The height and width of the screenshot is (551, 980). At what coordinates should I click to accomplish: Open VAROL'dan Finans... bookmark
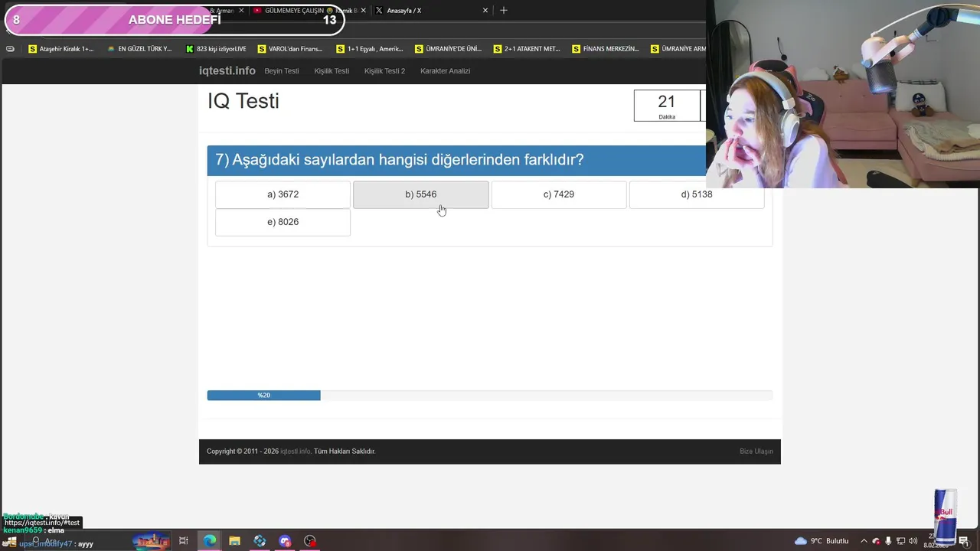coord(291,49)
